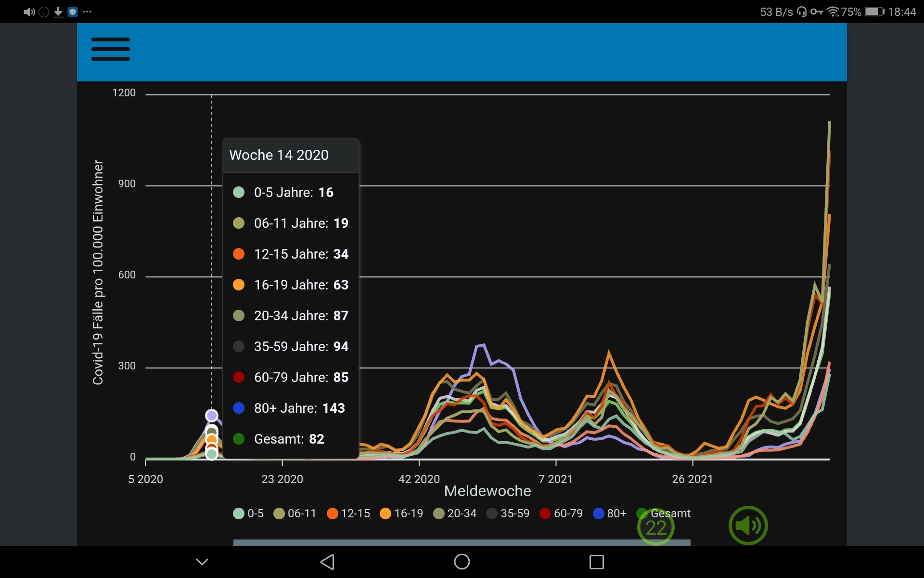Toggle the 20-34 legend item

point(455,513)
